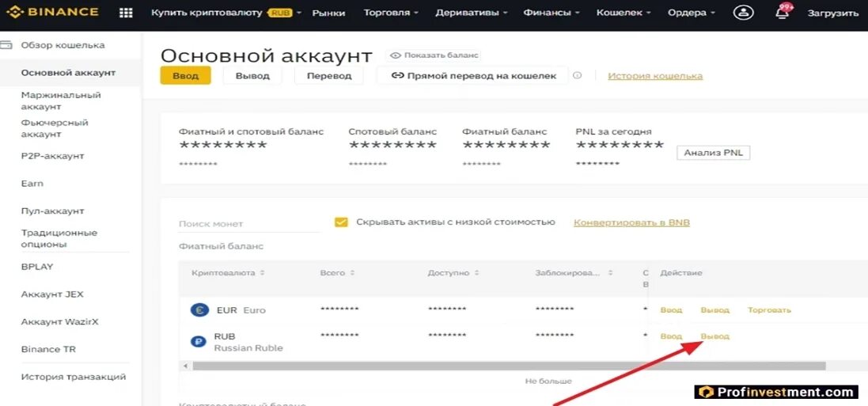Screen dimensions: 868x406
Task: Open Пул-аккаунт in sidebar
Action: [x=52, y=211]
